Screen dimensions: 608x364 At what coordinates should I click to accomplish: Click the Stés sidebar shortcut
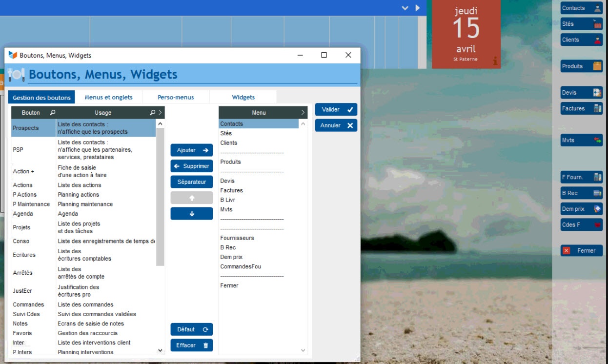(x=581, y=24)
